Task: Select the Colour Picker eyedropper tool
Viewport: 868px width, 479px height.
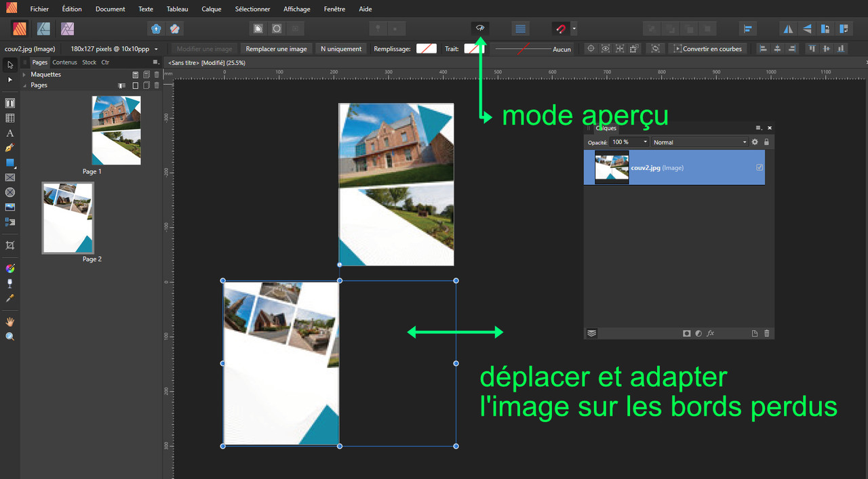Action: 10,298
